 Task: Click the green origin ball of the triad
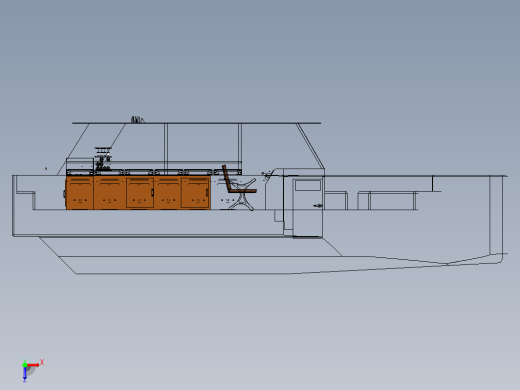point(25,365)
